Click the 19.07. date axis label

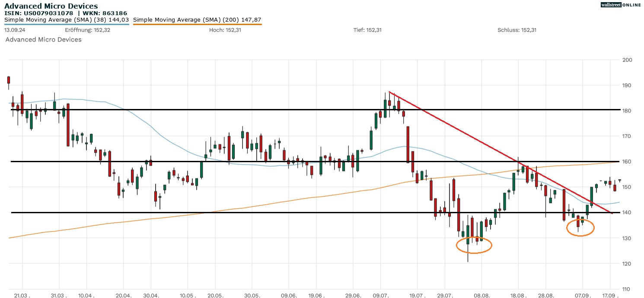click(417, 295)
